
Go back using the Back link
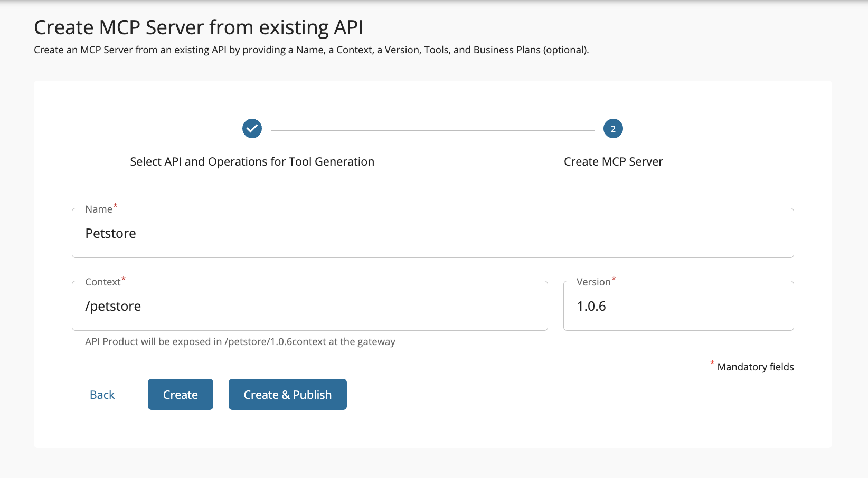tap(102, 394)
